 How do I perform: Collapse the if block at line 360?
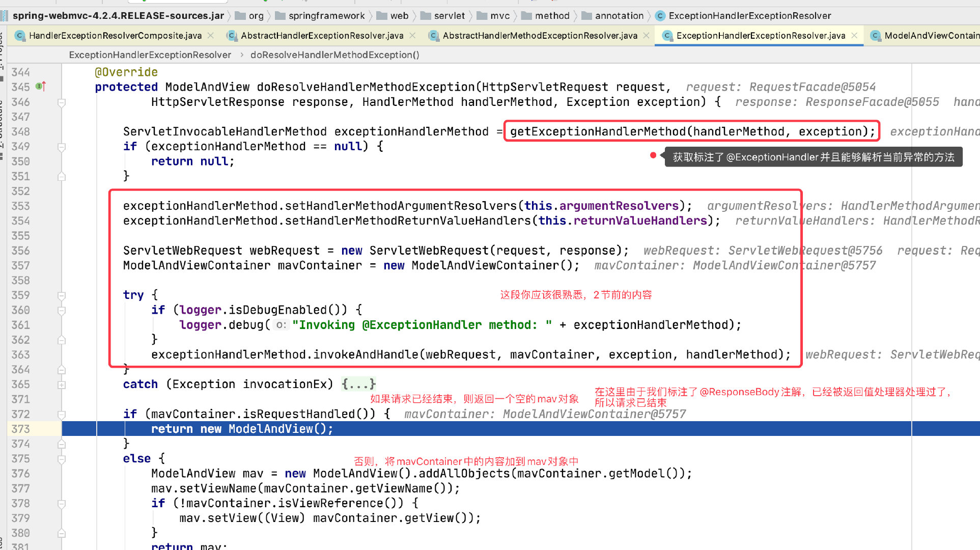click(62, 310)
